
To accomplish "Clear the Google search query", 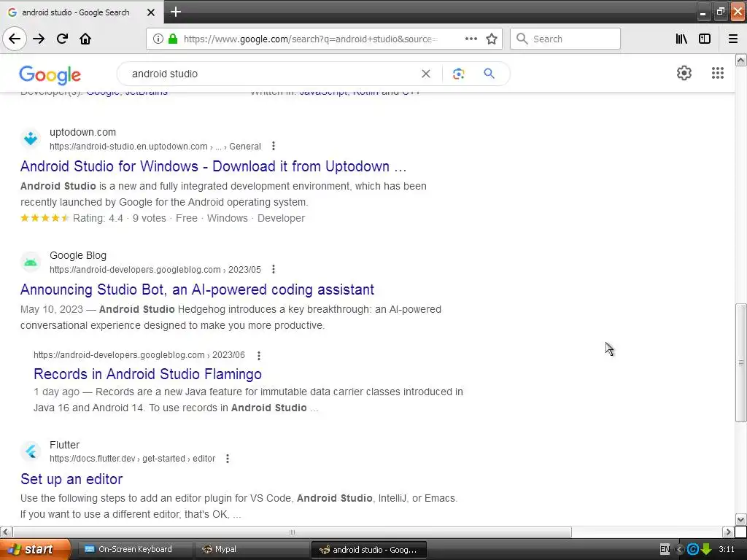I will [x=426, y=74].
